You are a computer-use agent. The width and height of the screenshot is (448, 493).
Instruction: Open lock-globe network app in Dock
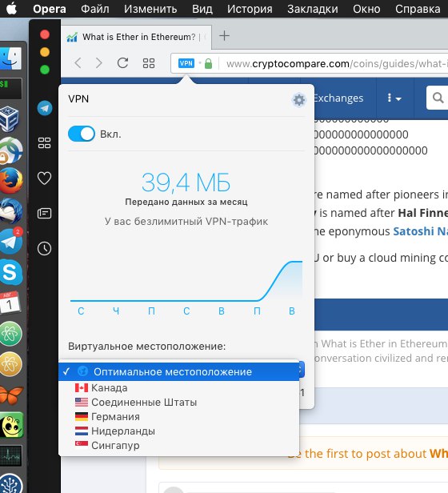pos(11,150)
